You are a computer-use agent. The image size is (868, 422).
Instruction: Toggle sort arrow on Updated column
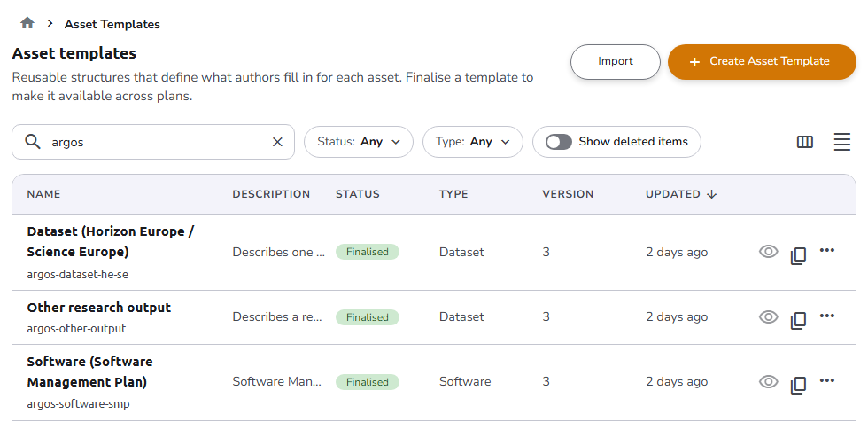coord(712,194)
